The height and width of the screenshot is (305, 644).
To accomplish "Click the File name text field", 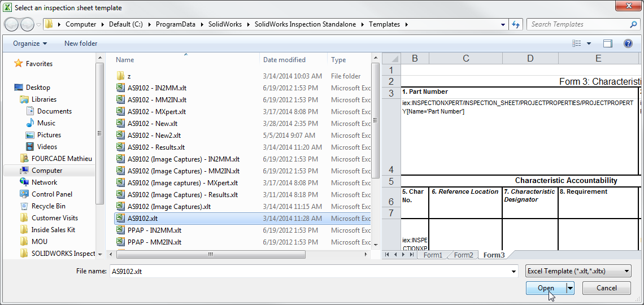I will click(x=309, y=271).
